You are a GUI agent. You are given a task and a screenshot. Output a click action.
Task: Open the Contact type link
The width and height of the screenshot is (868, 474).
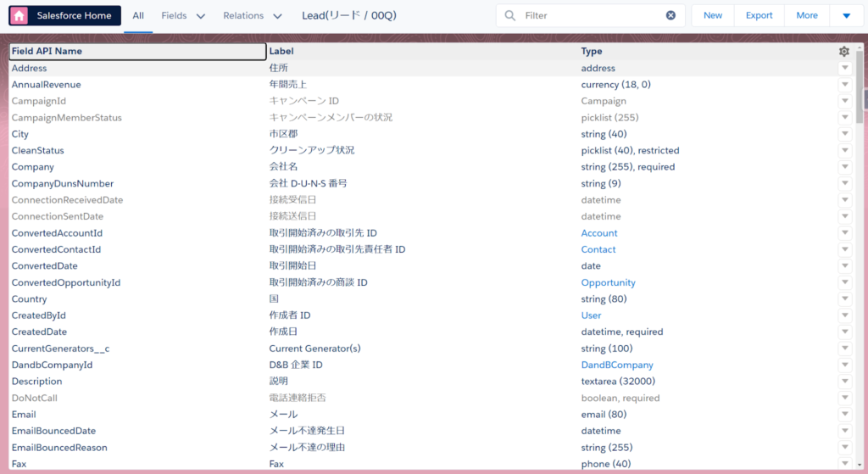click(598, 250)
